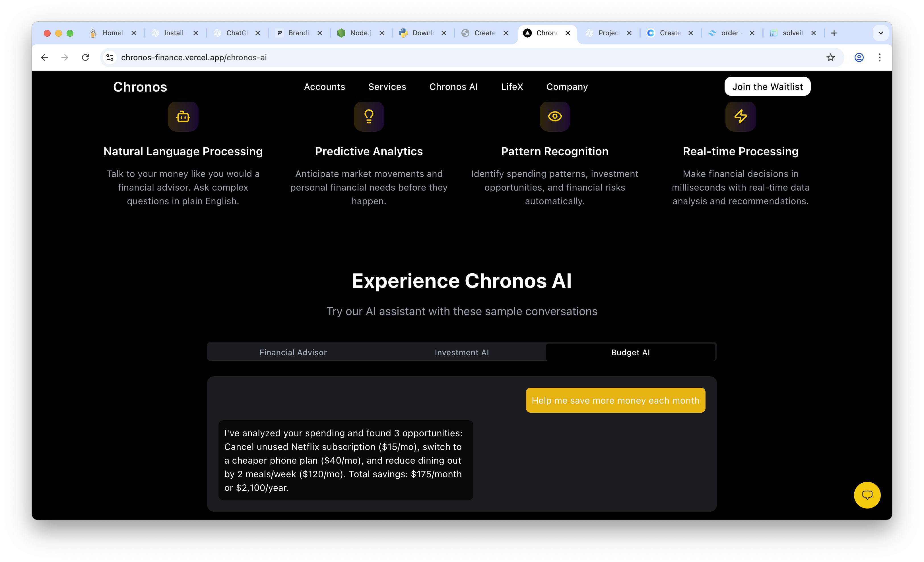Viewport: 924px width, 562px height.
Task: Click the robot icon above Natural Language Processing
Action: point(183,117)
